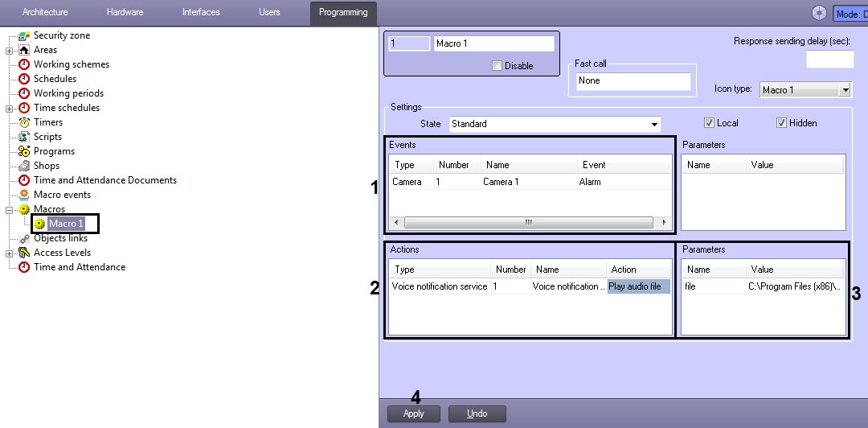The width and height of the screenshot is (868, 428).
Task: Click Events scrollbar left arrow
Action: pos(396,222)
